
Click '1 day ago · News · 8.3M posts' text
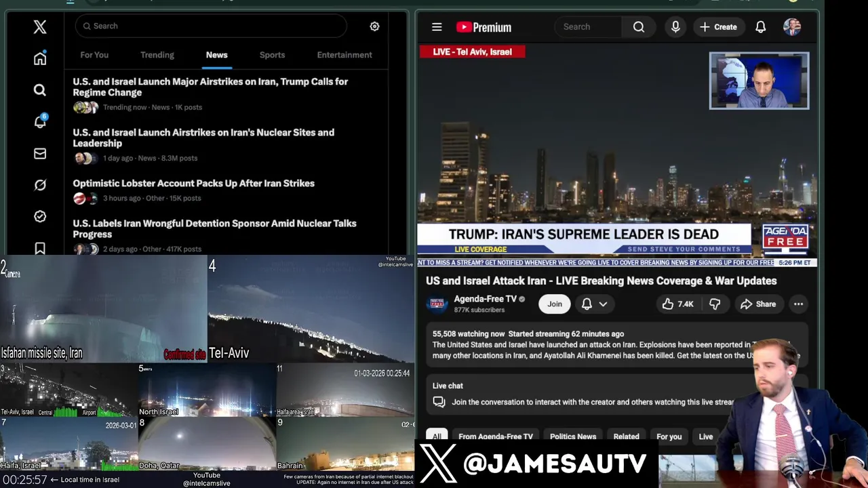[x=150, y=158]
